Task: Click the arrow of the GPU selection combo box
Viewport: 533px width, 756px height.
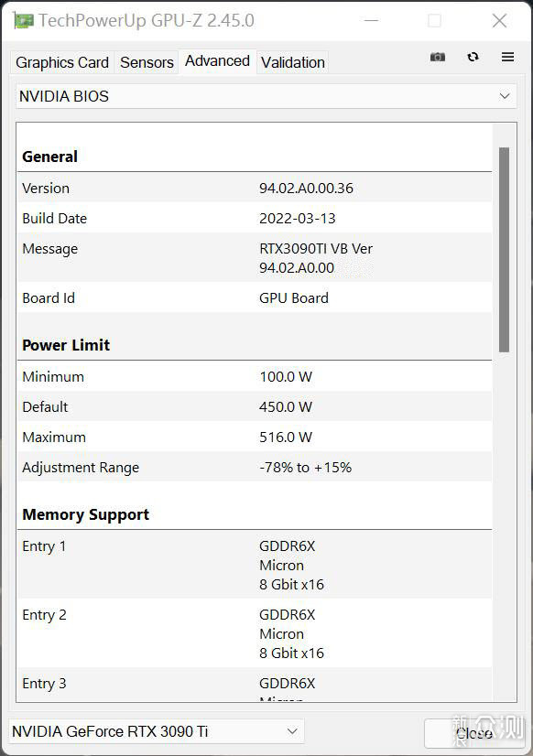Action: 292,731
